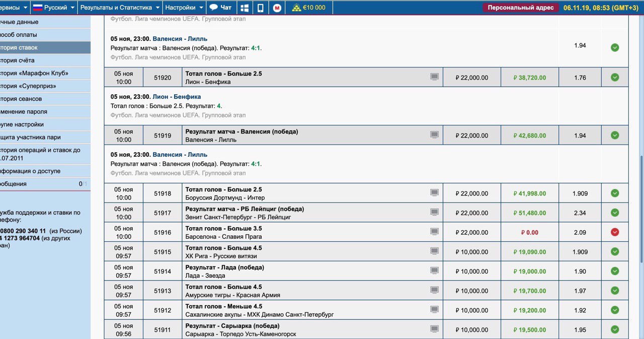Screen dimensions: 644x339
Task: Click the Персональный адрес button
Action: point(520,8)
